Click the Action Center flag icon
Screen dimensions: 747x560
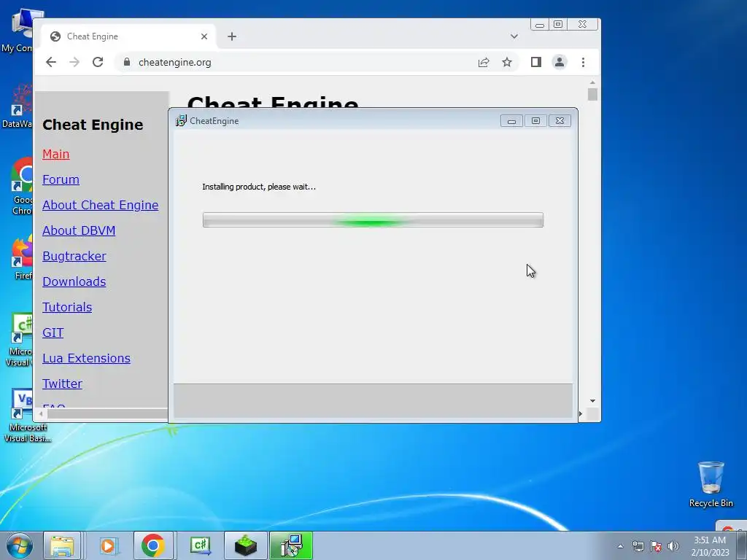point(656,546)
